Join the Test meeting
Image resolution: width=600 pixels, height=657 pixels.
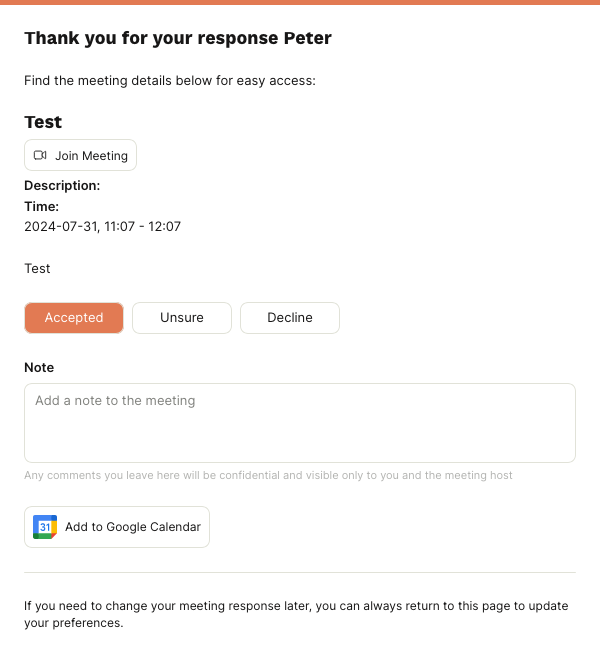coord(80,155)
